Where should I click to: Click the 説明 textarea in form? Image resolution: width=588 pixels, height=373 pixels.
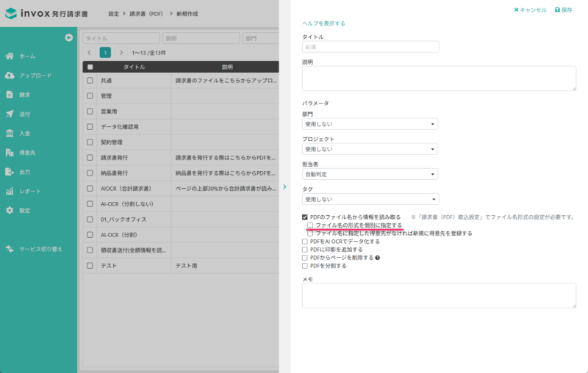[439, 79]
